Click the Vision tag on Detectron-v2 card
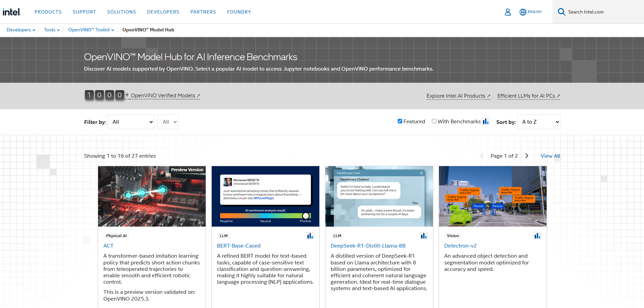 tap(453, 236)
